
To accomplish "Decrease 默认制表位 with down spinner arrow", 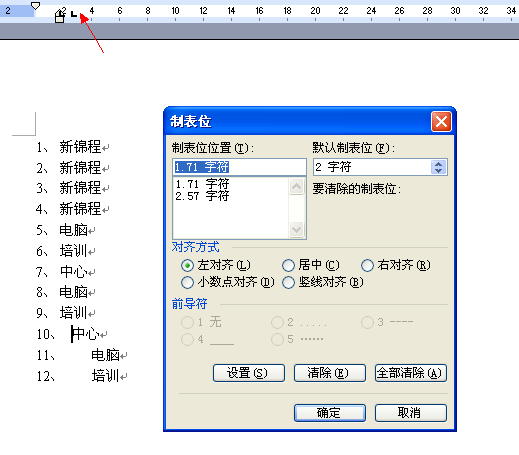I will click(x=438, y=171).
